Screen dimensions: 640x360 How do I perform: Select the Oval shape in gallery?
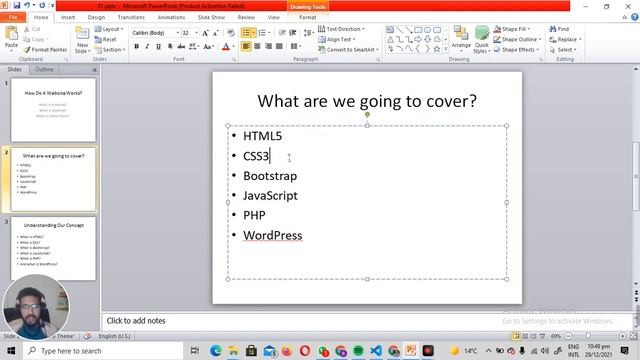(427, 30)
